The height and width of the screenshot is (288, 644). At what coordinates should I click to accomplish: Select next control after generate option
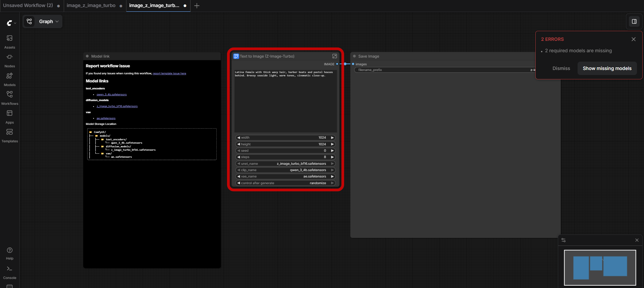click(x=332, y=183)
